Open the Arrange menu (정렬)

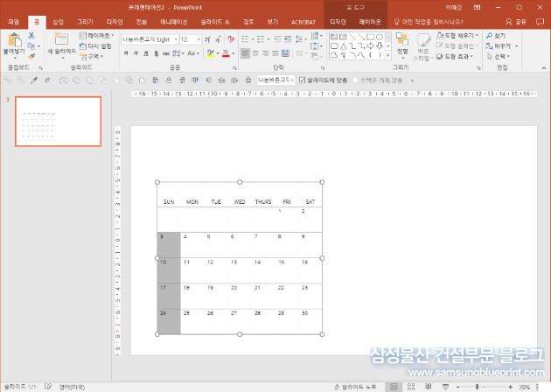click(x=402, y=45)
